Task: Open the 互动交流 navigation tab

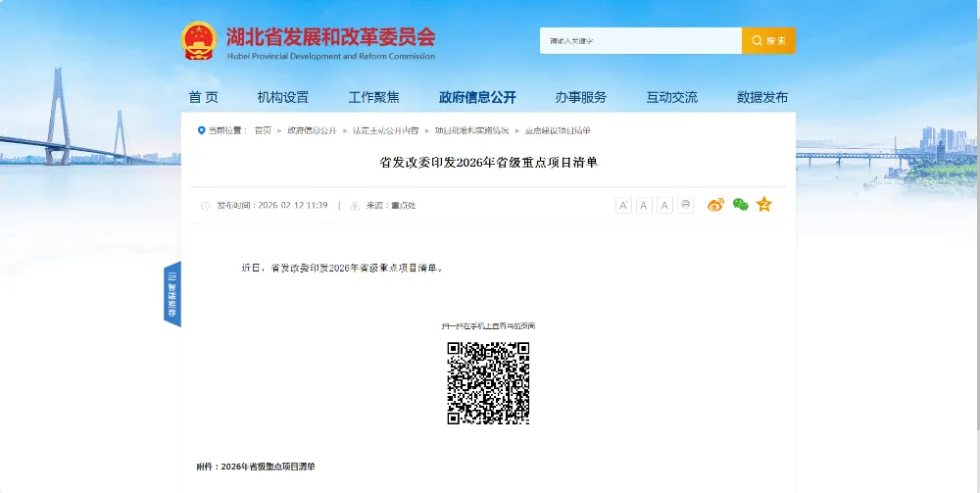Action: point(672,97)
